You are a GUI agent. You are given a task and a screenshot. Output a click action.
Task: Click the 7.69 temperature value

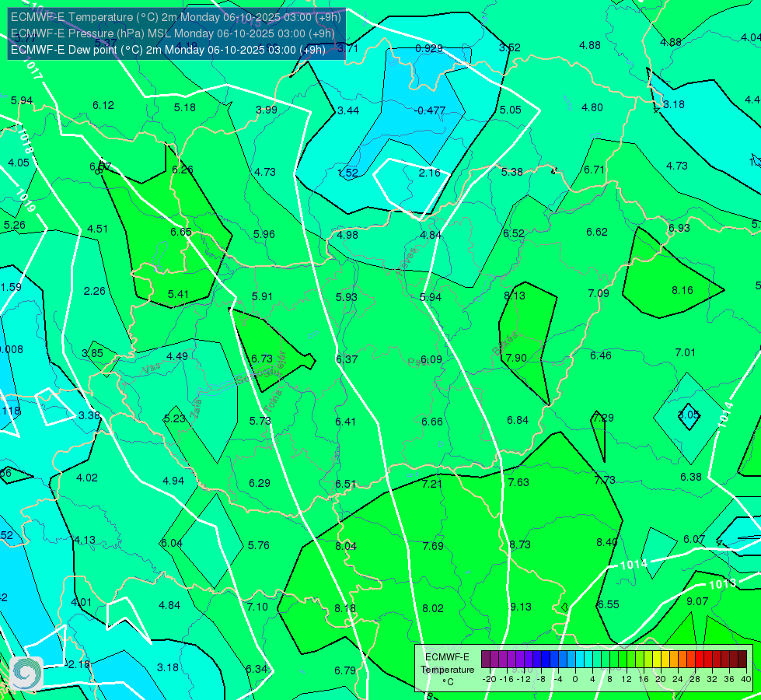[433, 546]
